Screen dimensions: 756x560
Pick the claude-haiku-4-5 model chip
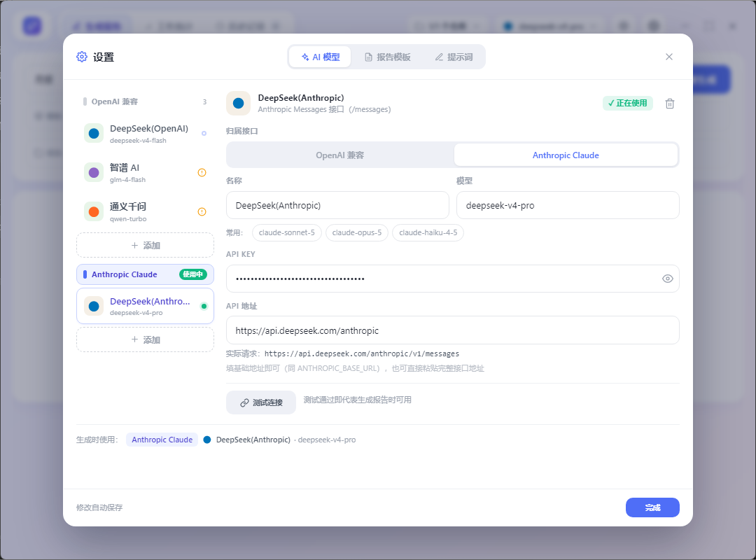click(428, 232)
